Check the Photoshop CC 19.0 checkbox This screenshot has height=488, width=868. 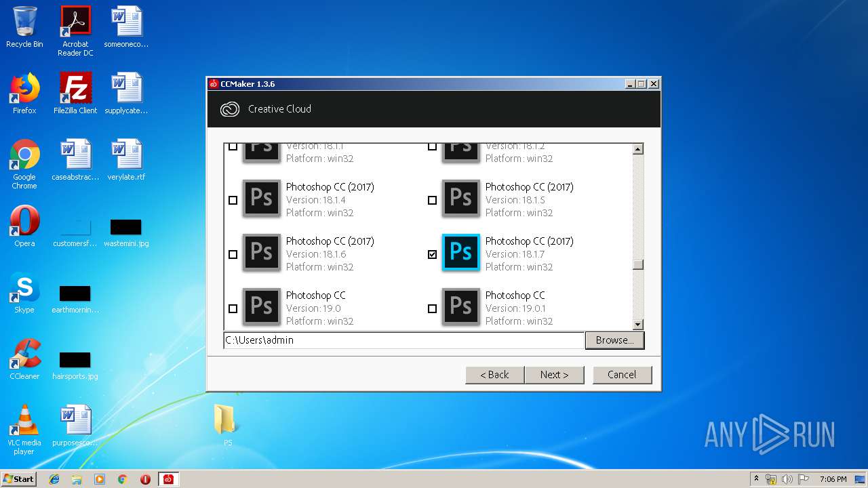coord(233,308)
